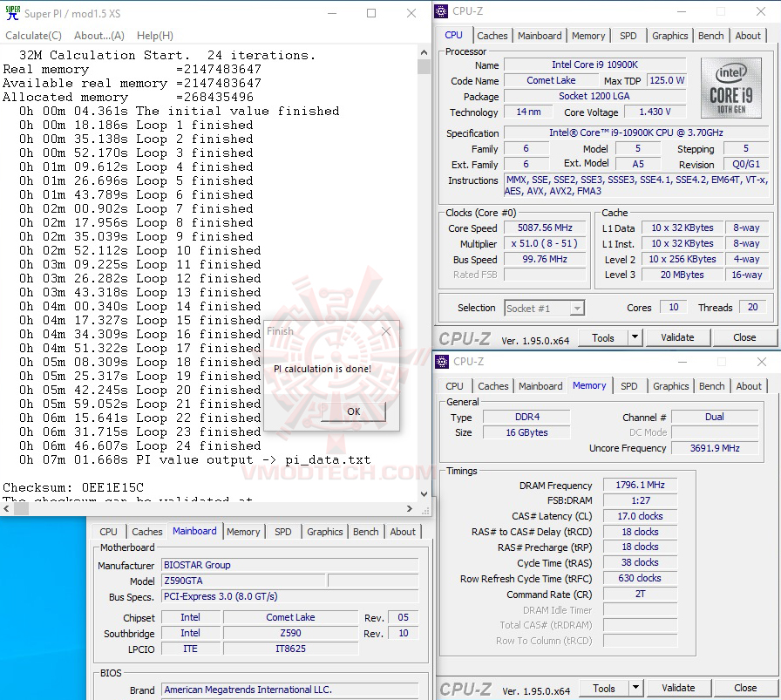Click the CPU-Z icon in Memory window title

[442, 361]
